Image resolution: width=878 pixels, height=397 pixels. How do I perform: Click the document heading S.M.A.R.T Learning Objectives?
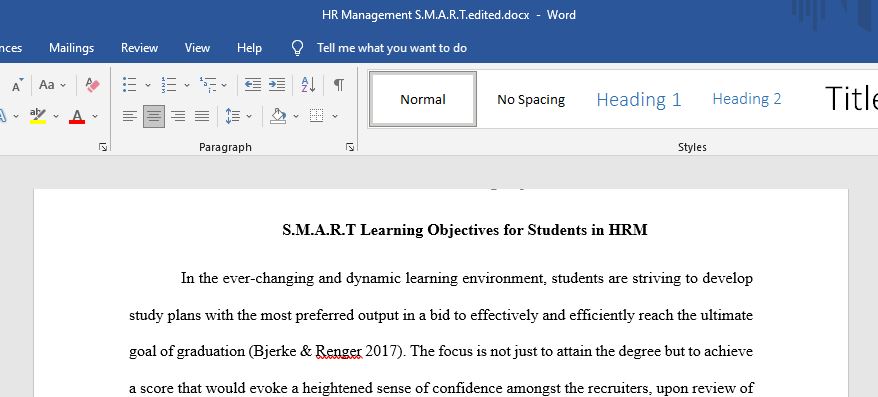point(465,230)
